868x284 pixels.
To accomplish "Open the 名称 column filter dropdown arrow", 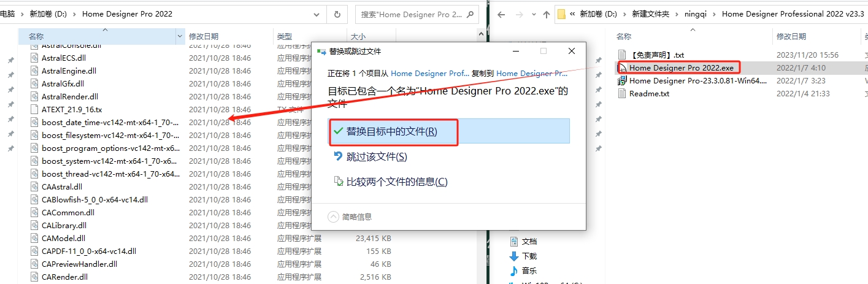I will pos(180,37).
